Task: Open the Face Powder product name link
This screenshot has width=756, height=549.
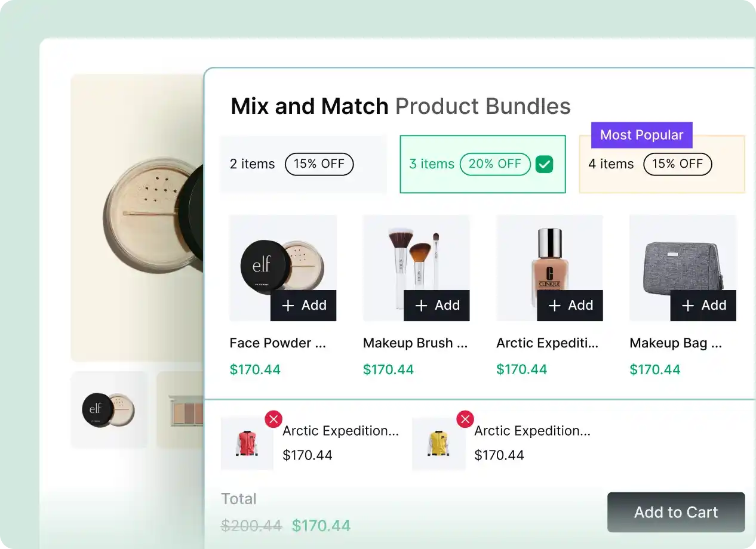Action: (x=278, y=343)
